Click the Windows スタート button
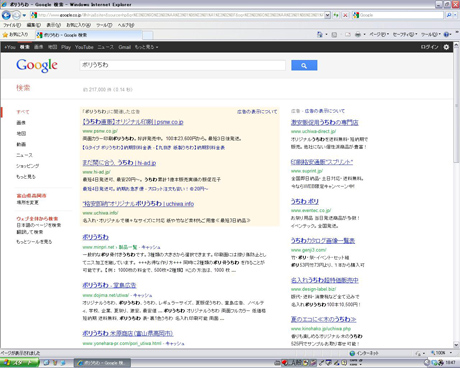Screen dimensions: 460x368 tap(19, 363)
